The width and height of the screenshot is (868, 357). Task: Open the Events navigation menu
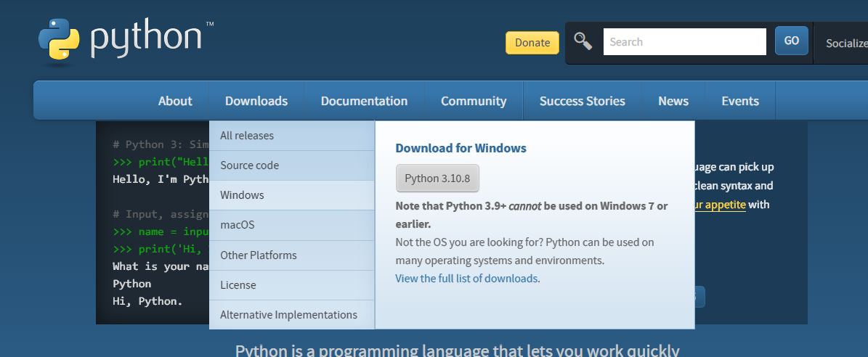740,101
